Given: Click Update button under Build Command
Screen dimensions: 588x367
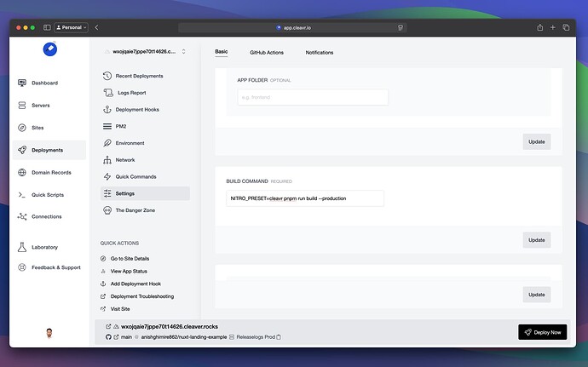Looking at the screenshot, I should point(536,240).
